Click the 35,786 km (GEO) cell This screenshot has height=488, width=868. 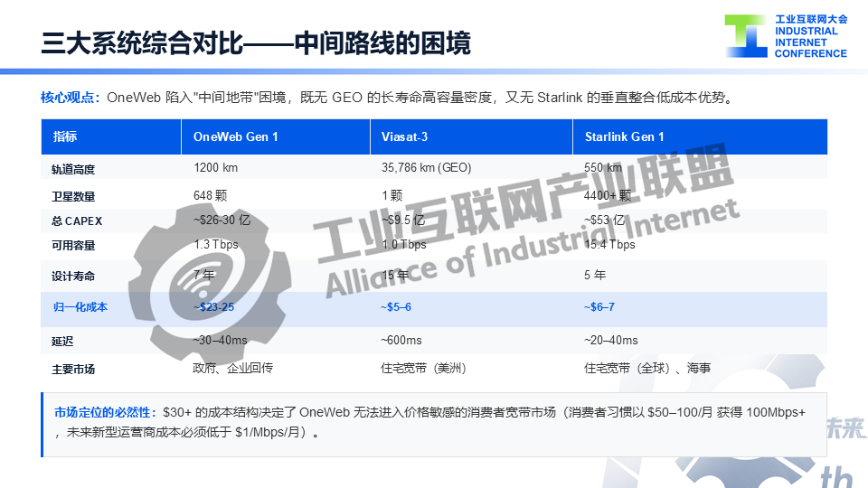click(x=426, y=168)
